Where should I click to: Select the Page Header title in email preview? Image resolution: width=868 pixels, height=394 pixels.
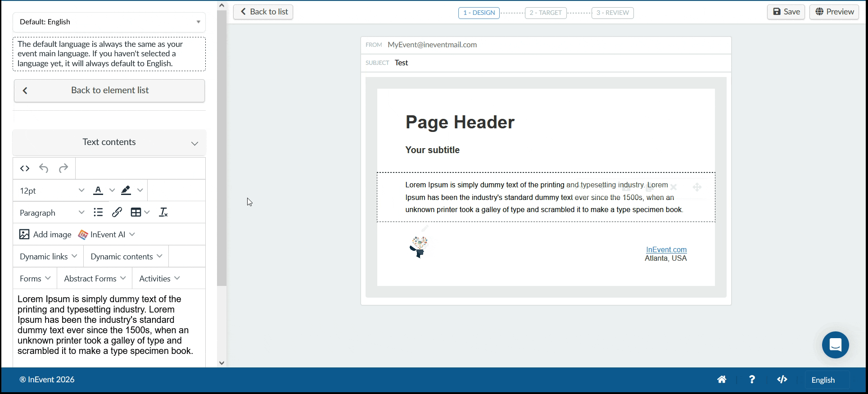(x=460, y=122)
